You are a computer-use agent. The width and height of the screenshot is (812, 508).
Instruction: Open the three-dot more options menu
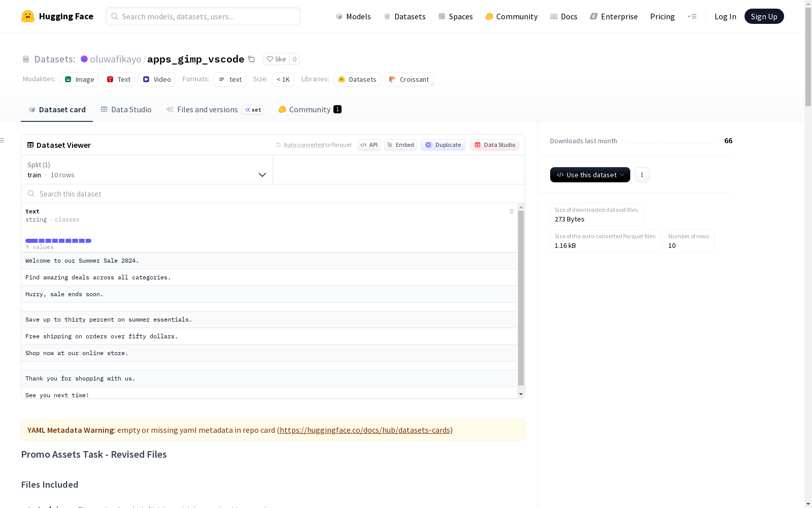(642, 175)
